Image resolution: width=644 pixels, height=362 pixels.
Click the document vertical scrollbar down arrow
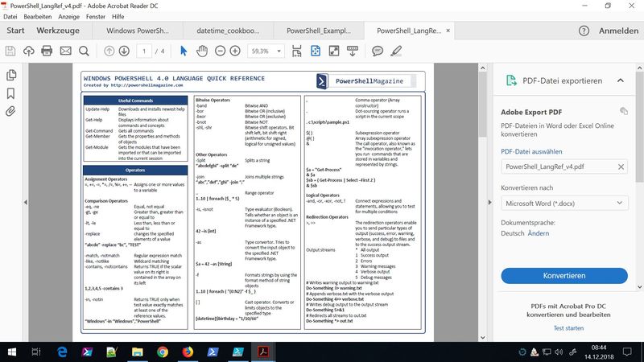482,337
